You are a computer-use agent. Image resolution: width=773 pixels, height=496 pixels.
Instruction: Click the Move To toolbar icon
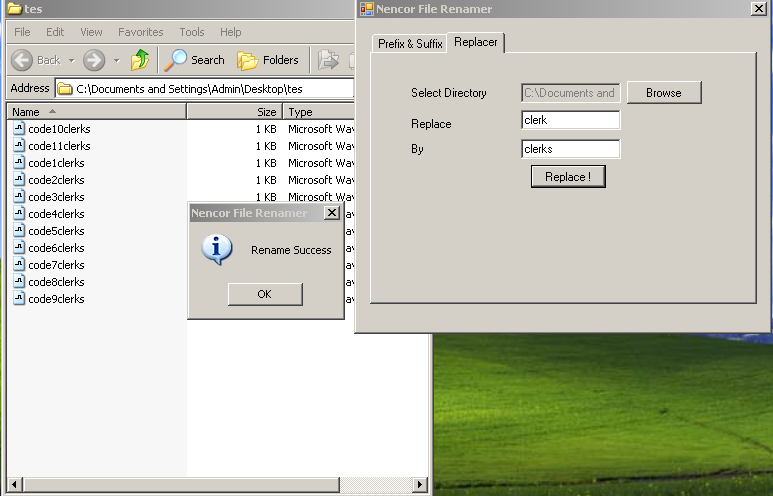[328, 60]
